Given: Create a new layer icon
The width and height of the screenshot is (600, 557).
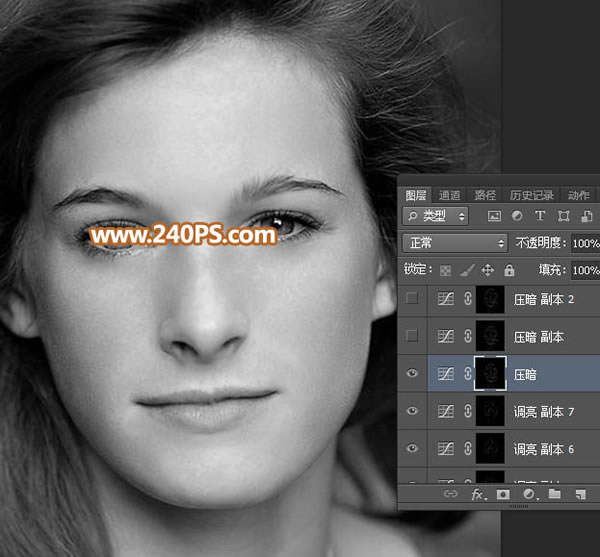Looking at the screenshot, I should (x=581, y=495).
